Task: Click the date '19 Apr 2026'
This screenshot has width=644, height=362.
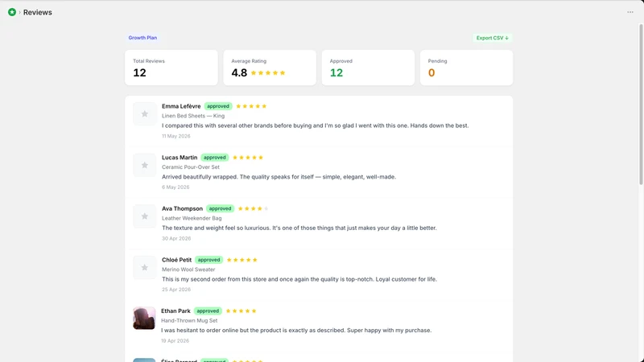Action: 175,340
